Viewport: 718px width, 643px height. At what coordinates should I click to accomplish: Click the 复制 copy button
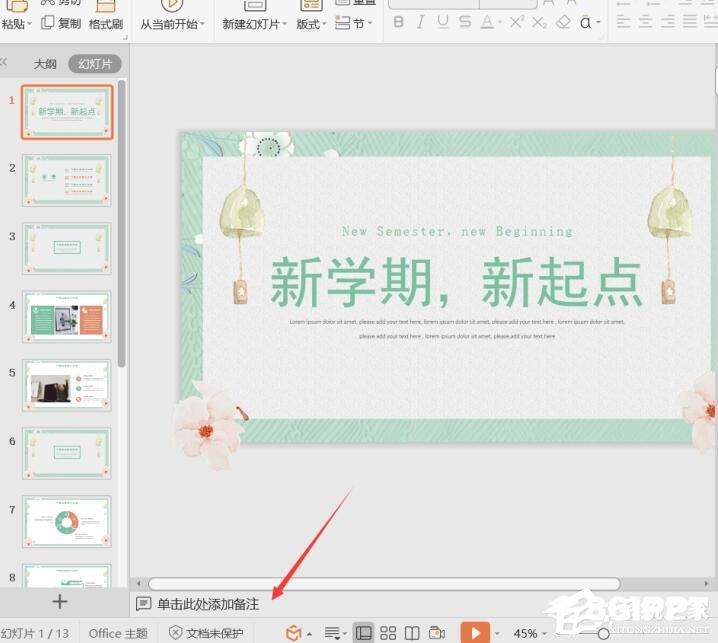tap(61, 23)
